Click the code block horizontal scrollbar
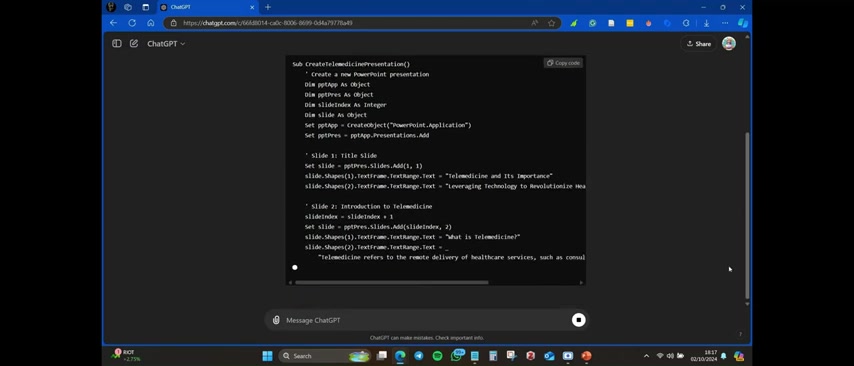This screenshot has width=854, height=366. [x=391, y=282]
